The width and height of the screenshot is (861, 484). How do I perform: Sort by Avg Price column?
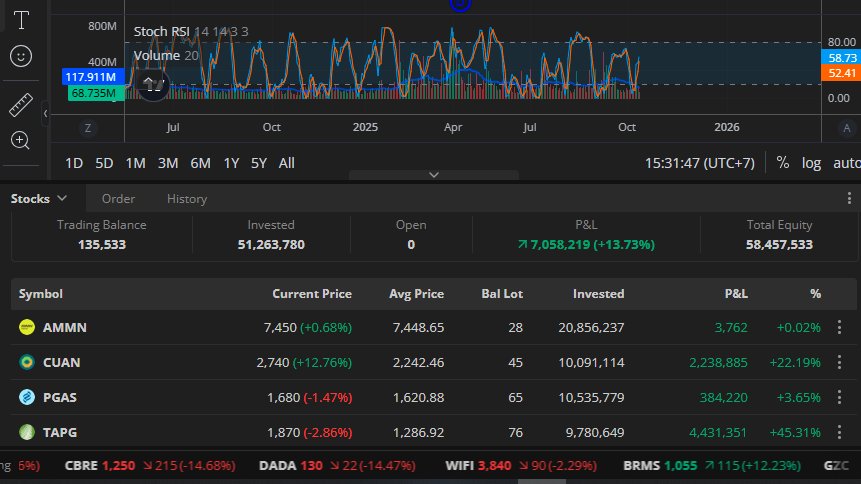416,294
